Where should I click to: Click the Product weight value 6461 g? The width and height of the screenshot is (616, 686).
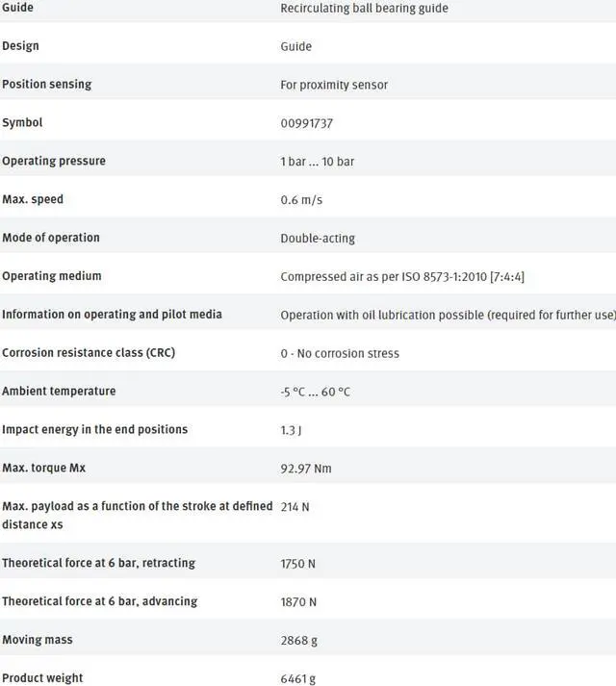point(297,679)
